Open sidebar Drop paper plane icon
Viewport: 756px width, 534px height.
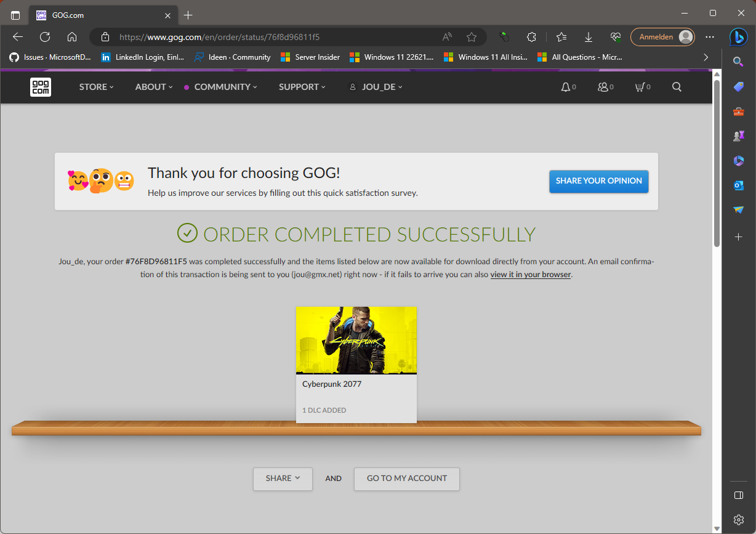pos(739,210)
